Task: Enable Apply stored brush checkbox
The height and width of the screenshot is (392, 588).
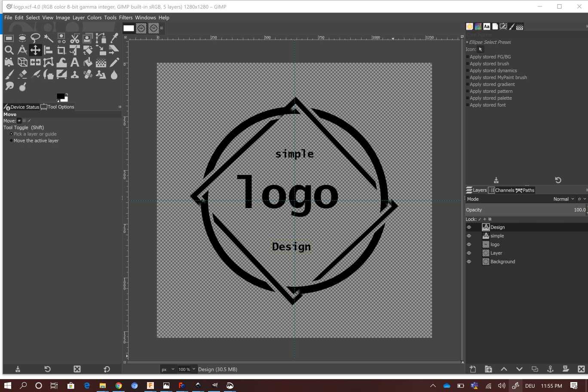Action: tap(468, 64)
